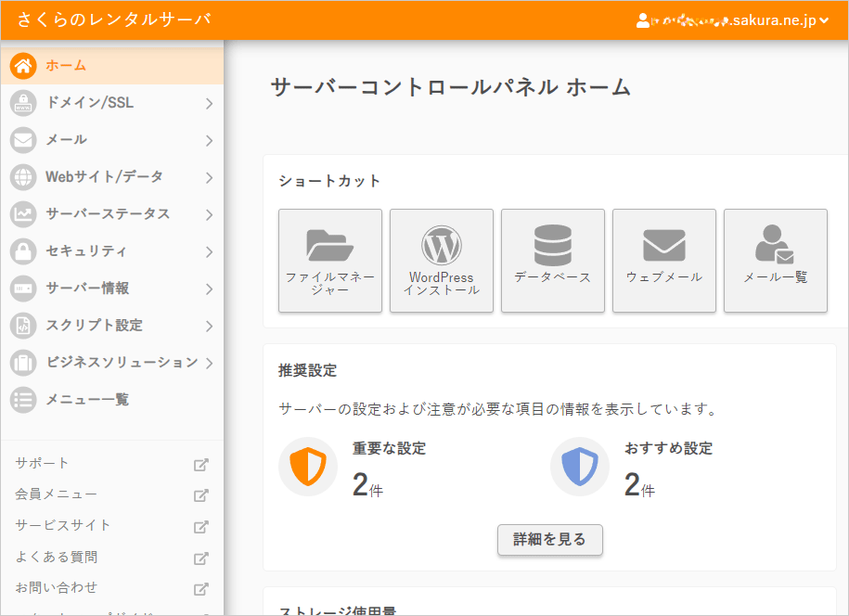The height and width of the screenshot is (616, 849).
Task: Select スクリプト設定 menu label
Action: (95, 325)
